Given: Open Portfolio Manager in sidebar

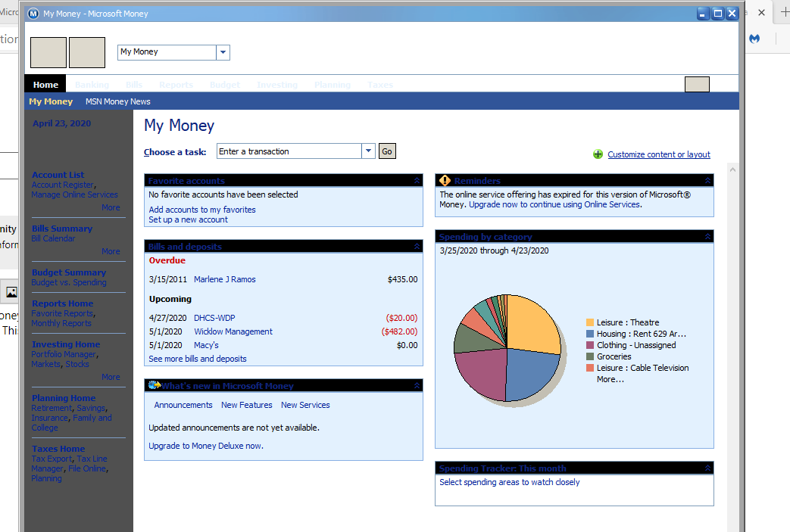Looking at the screenshot, I should click(x=64, y=354).
